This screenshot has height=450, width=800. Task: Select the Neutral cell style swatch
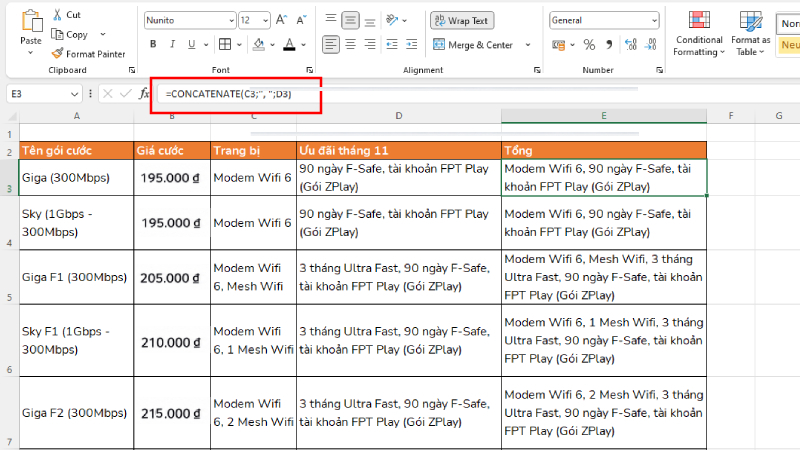pos(789,45)
